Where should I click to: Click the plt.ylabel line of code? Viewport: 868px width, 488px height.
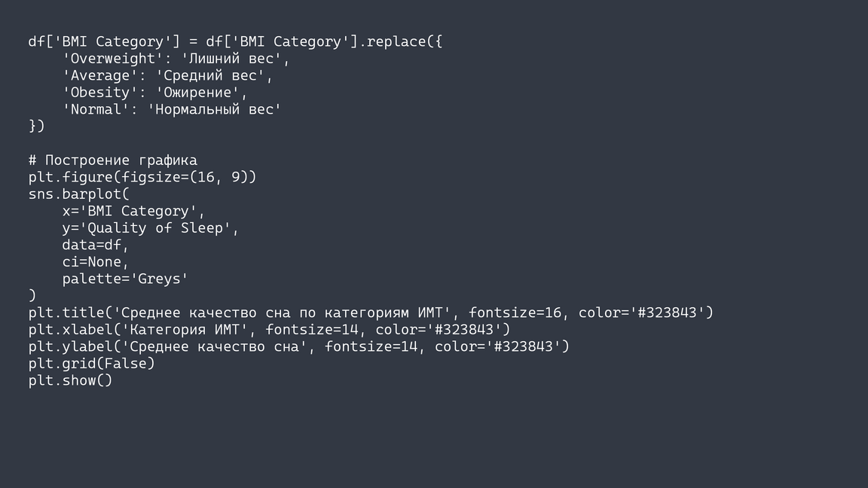point(298,346)
